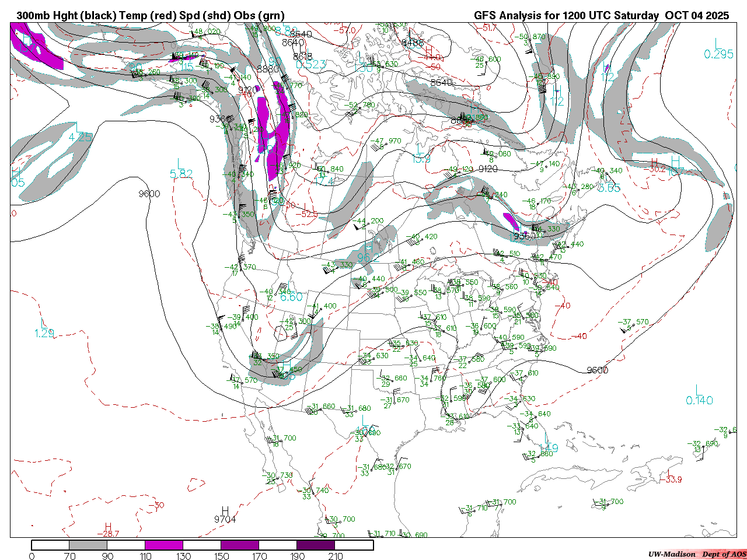Click the cyan '149' label near Florida
Viewport: 747px width, 560px height.
549,449
